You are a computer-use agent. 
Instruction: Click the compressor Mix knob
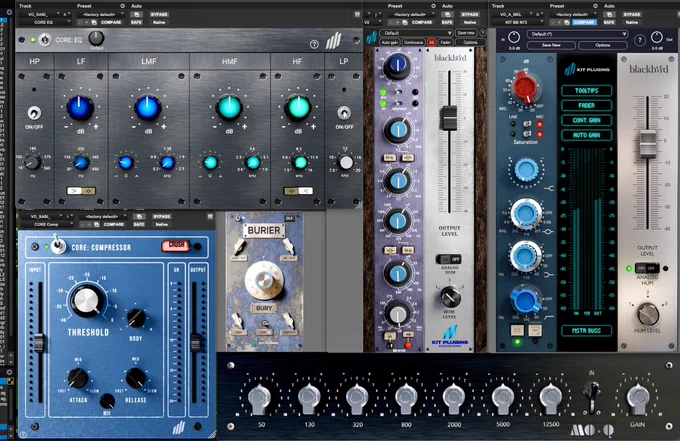point(107,401)
